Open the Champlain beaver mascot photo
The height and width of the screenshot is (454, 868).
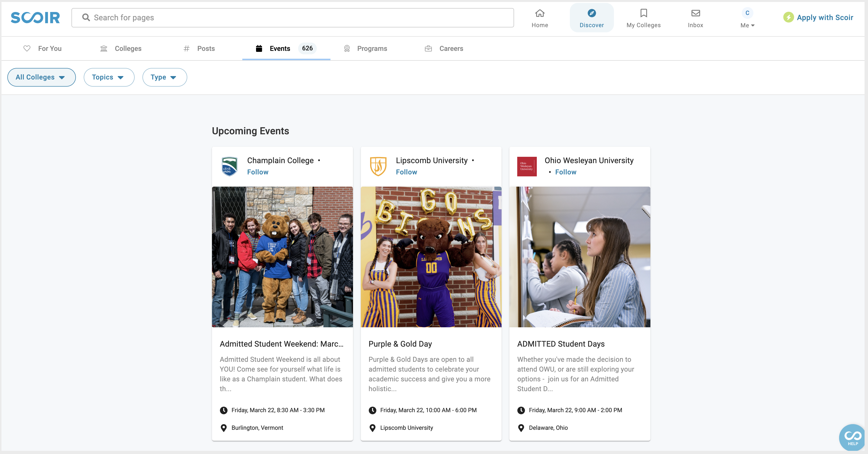282,257
